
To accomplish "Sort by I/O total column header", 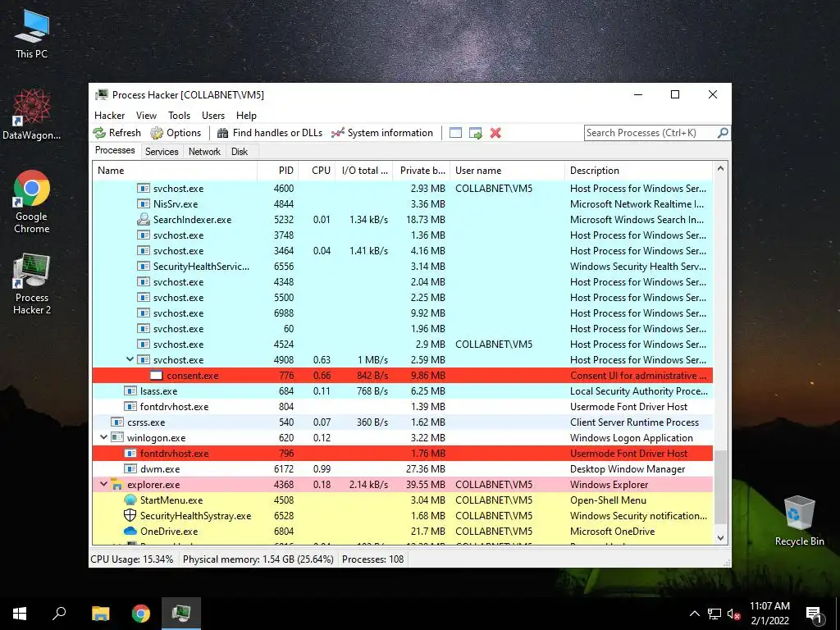I will (x=364, y=171).
